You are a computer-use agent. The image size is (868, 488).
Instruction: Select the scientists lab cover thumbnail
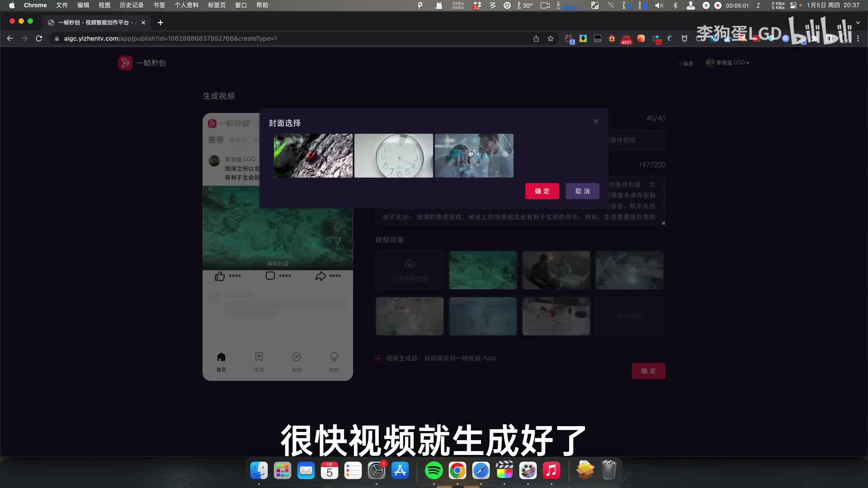[474, 155]
